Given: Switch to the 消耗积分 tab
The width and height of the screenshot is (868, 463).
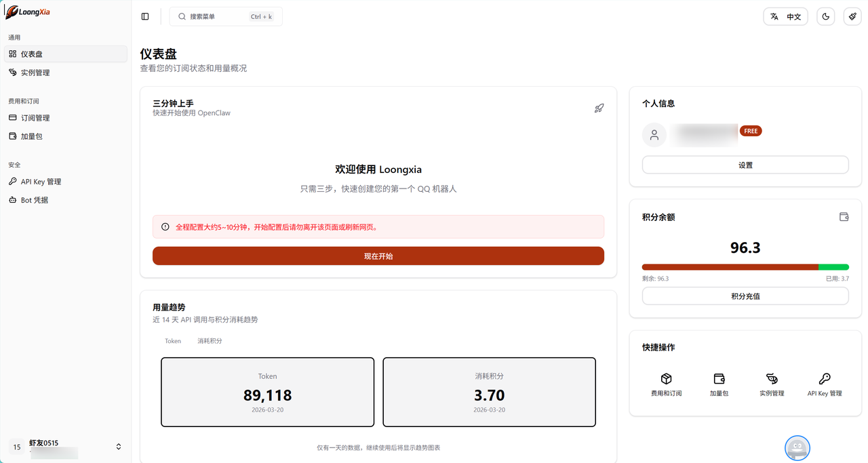Looking at the screenshot, I should click(210, 341).
